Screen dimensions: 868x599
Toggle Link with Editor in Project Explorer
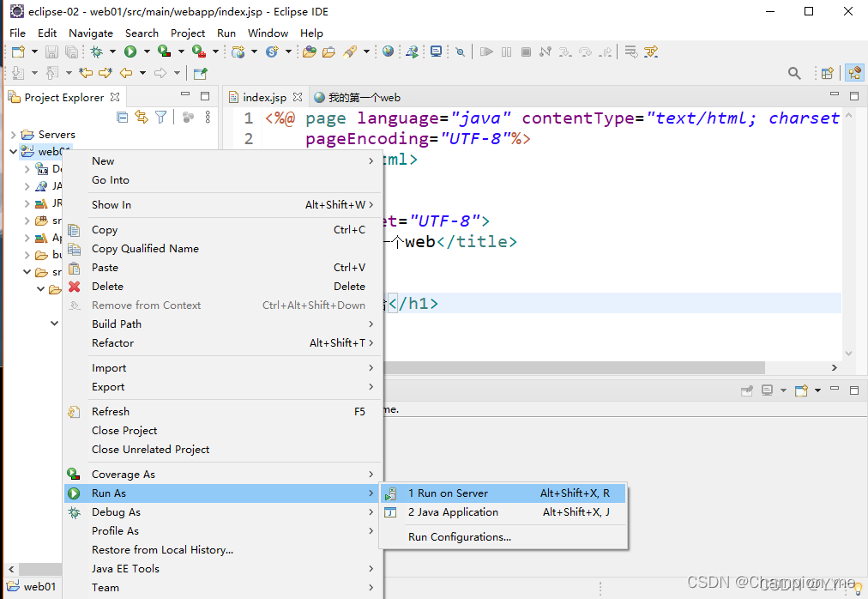tap(142, 117)
